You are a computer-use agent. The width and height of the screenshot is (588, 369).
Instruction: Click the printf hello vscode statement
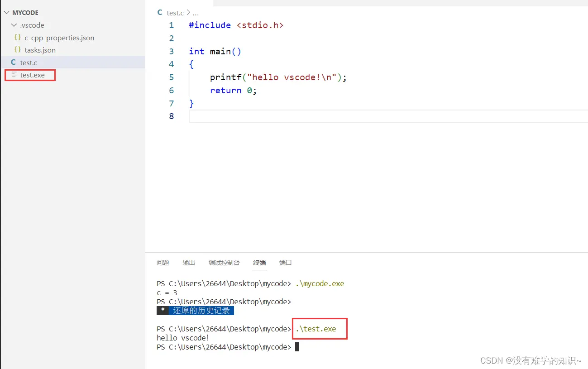pos(278,77)
